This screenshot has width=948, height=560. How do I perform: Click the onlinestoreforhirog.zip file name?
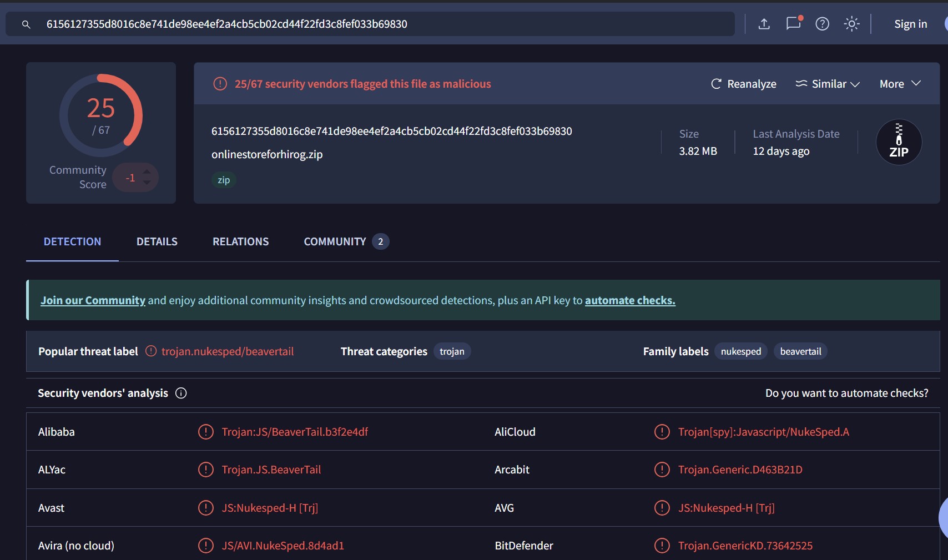(x=267, y=154)
